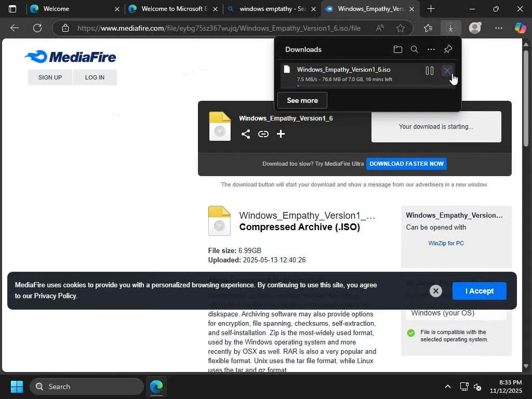Click the page vertical scrollbar thumb
This screenshot has width=532, height=399.
pyautogui.click(x=526, y=98)
